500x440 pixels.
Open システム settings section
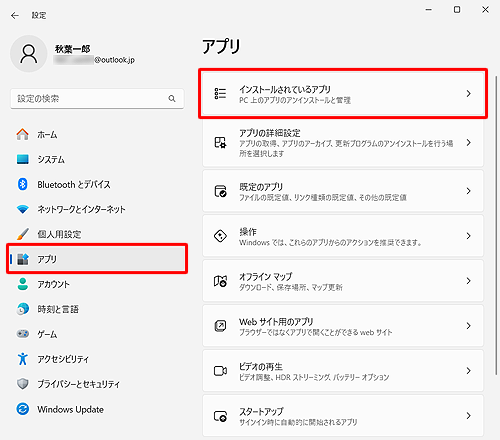pyautogui.click(x=97, y=159)
